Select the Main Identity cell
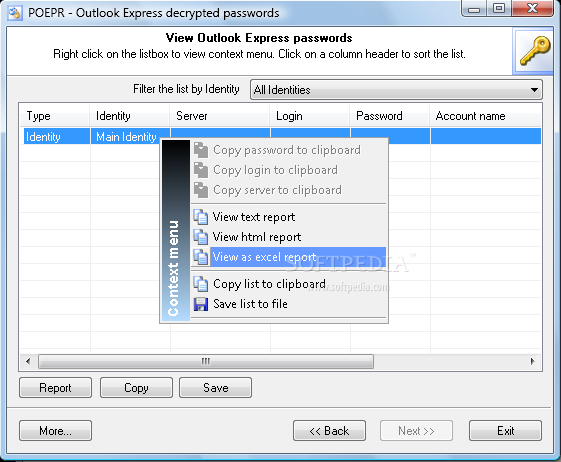The width and height of the screenshot is (561, 462). [126, 137]
